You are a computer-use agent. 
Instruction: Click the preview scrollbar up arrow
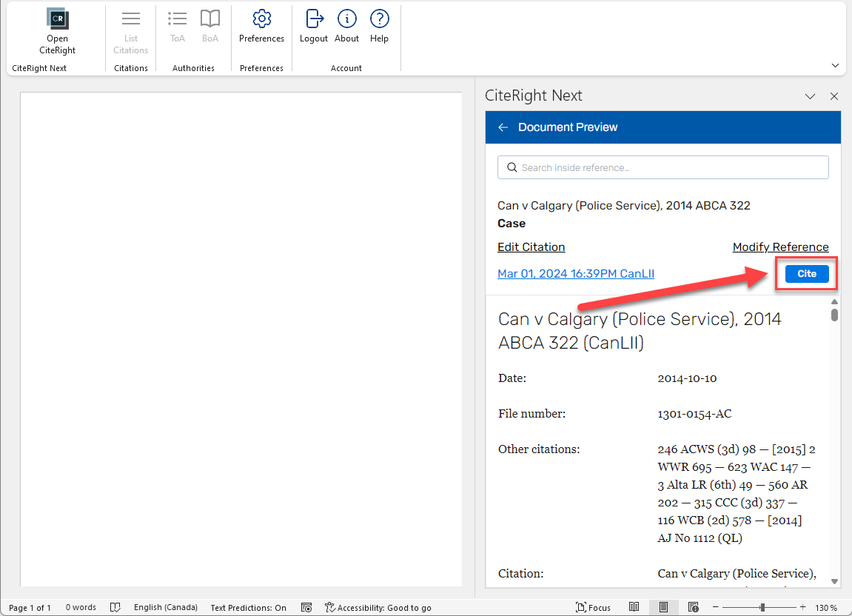[835, 302]
